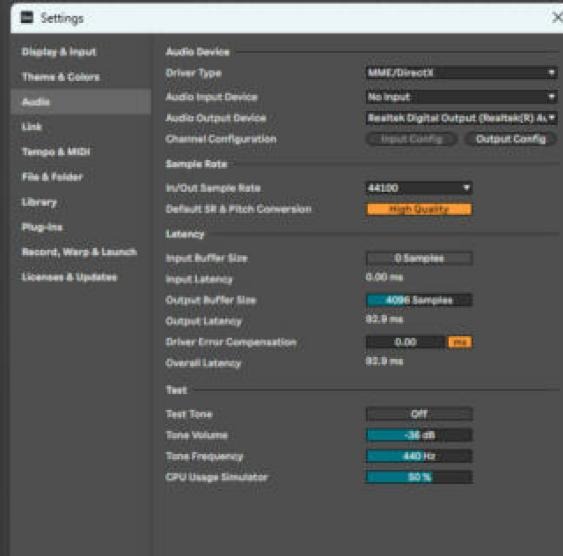This screenshot has height=556, width=563.
Task: Click the Input Buffer Size field
Action: click(x=419, y=258)
